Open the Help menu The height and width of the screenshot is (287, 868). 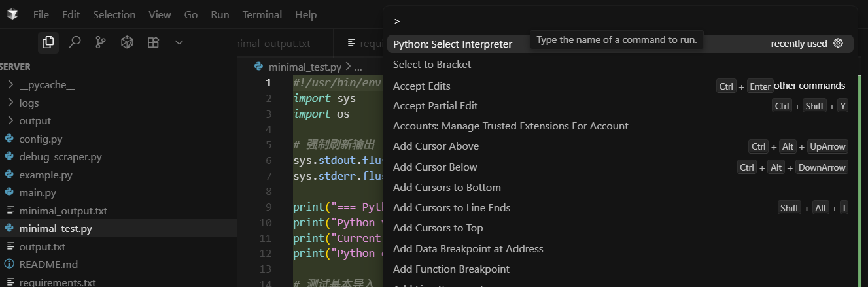point(305,14)
